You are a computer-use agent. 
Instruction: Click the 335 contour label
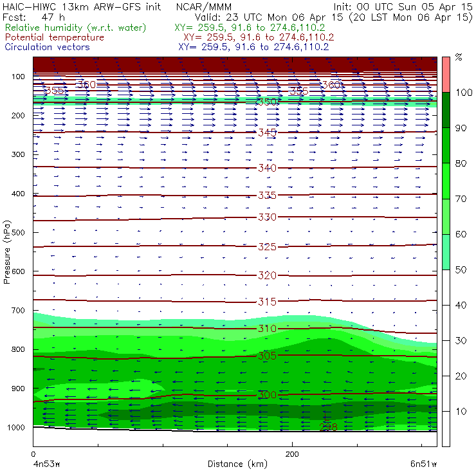pyautogui.click(x=267, y=195)
